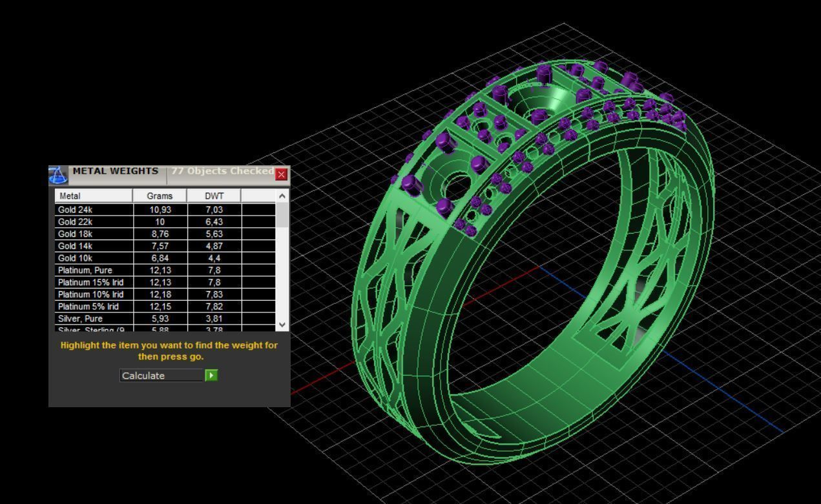Close the Metal Weights panel
Screen dimensions: 821x504
[x=282, y=175]
